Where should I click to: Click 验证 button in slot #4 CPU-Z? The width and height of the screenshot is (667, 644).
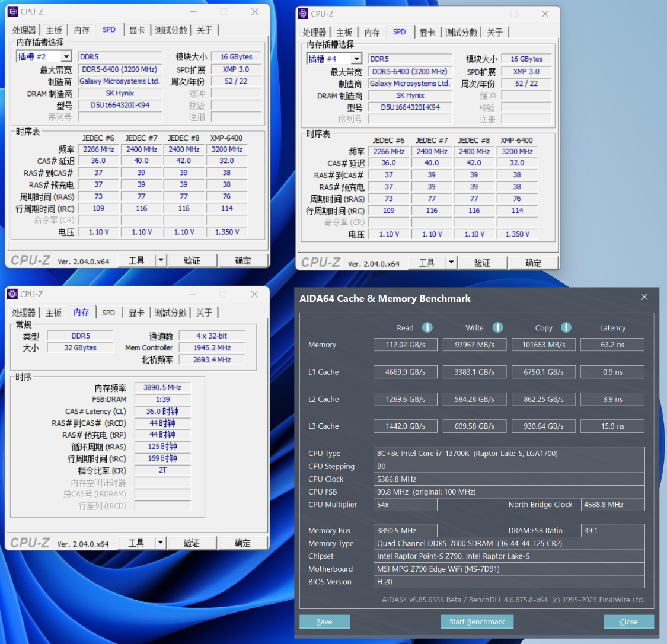(482, 263)
